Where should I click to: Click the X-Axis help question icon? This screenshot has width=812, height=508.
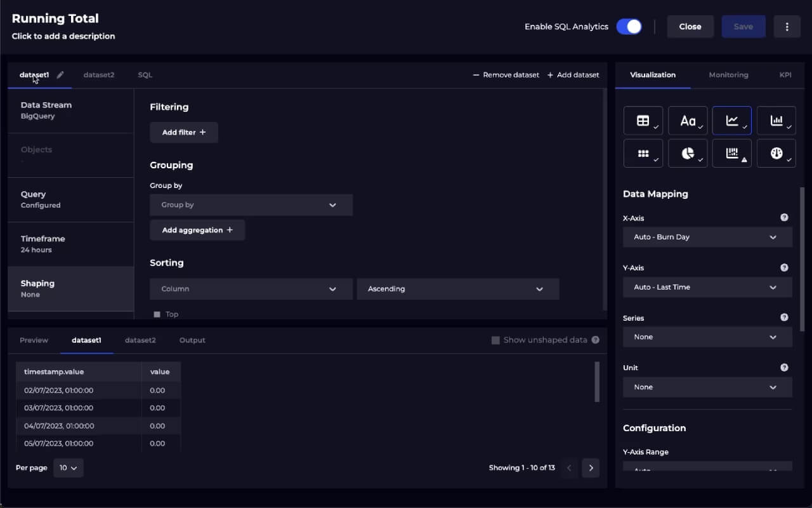tap(784, 218)
